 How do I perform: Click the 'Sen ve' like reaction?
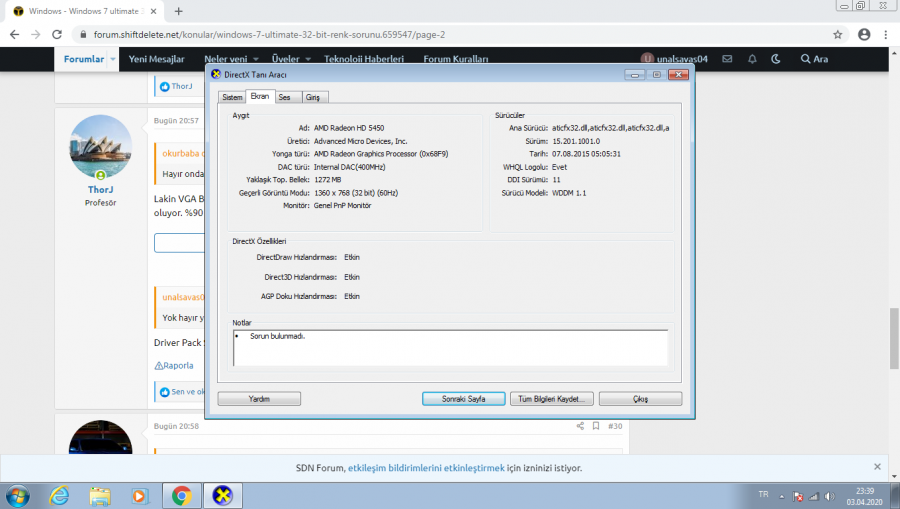188,392
